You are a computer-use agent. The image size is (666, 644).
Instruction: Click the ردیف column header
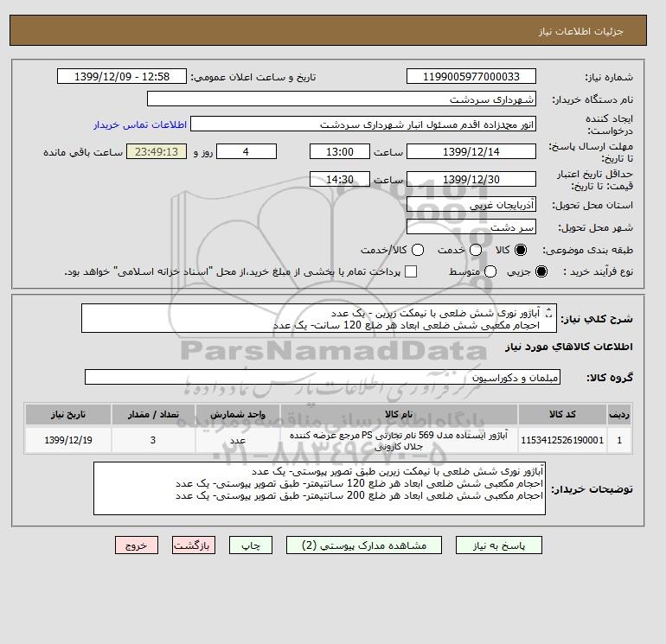coord(619,414)
